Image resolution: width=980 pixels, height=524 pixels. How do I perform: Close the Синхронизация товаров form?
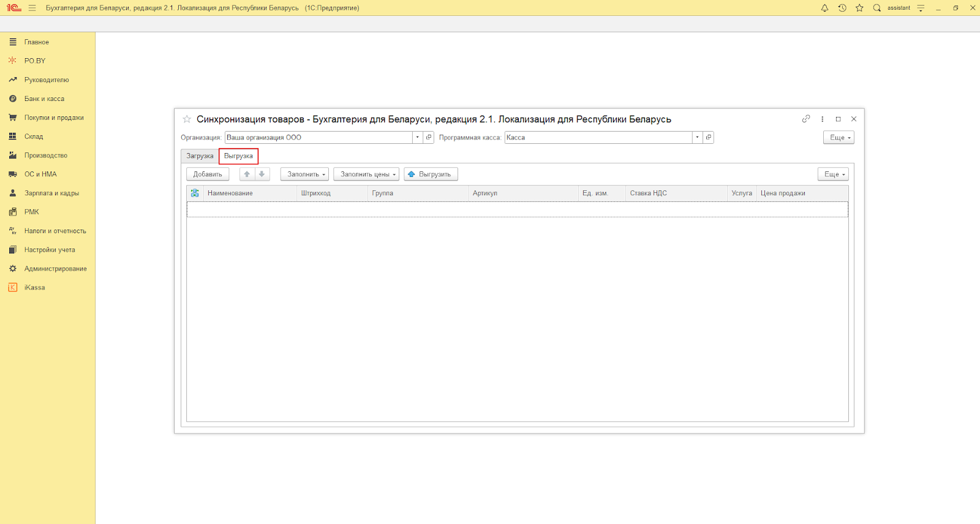854,119
